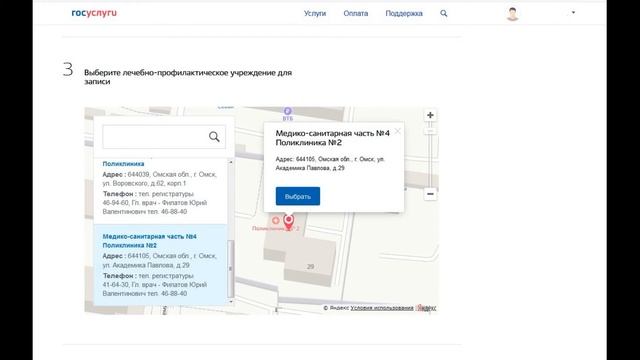Viewport: 640px width, 360px height.
Task: Click address text ул. Воровского, д.62
Action: tap(137, 183)
